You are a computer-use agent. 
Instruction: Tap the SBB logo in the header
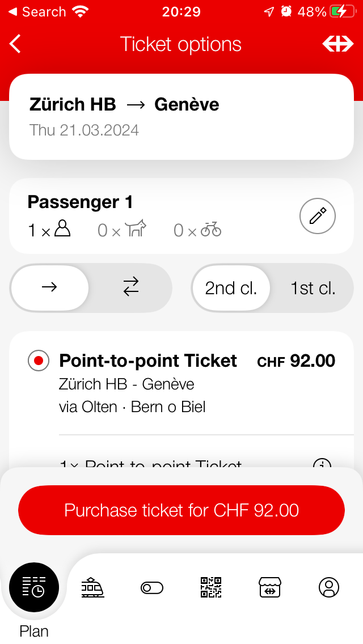338,44
